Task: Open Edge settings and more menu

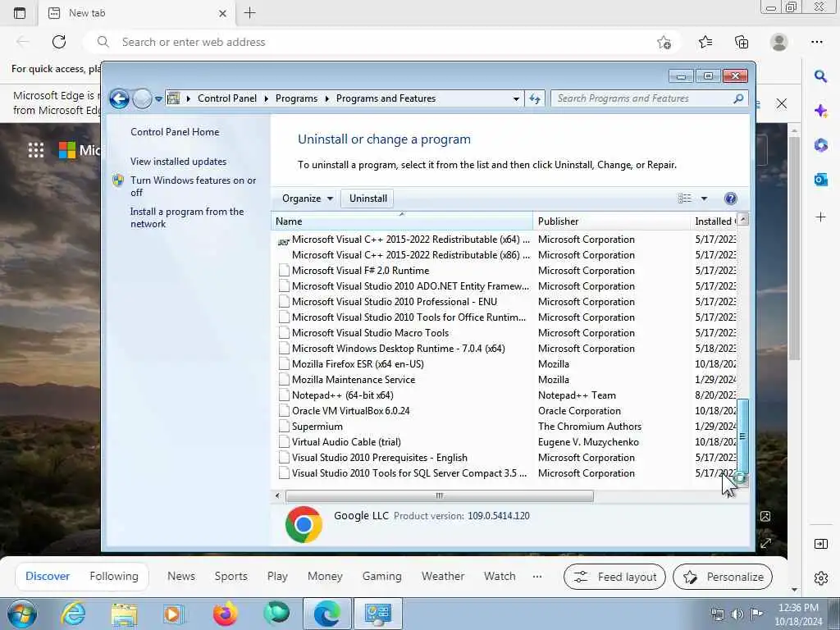Action: coord(816,42)
